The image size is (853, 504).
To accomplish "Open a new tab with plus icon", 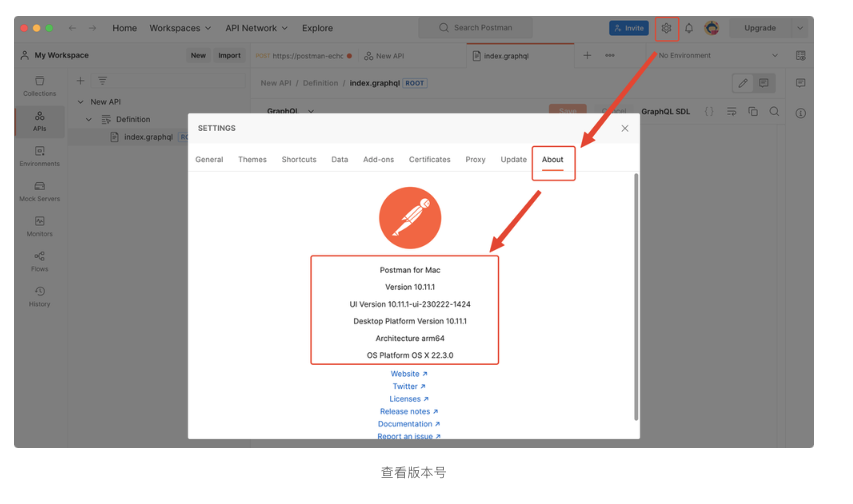I will pos(587,56).
